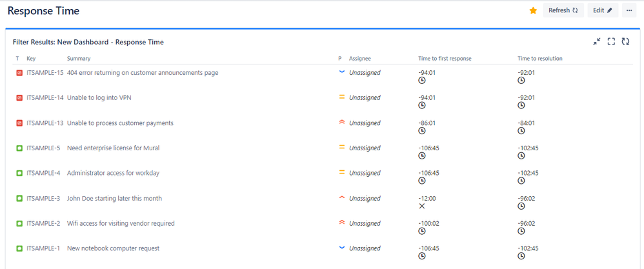Screen dimensions: 644x269
Task: Open 'Administrator access for workday' summary
Action: pos(113,173)
